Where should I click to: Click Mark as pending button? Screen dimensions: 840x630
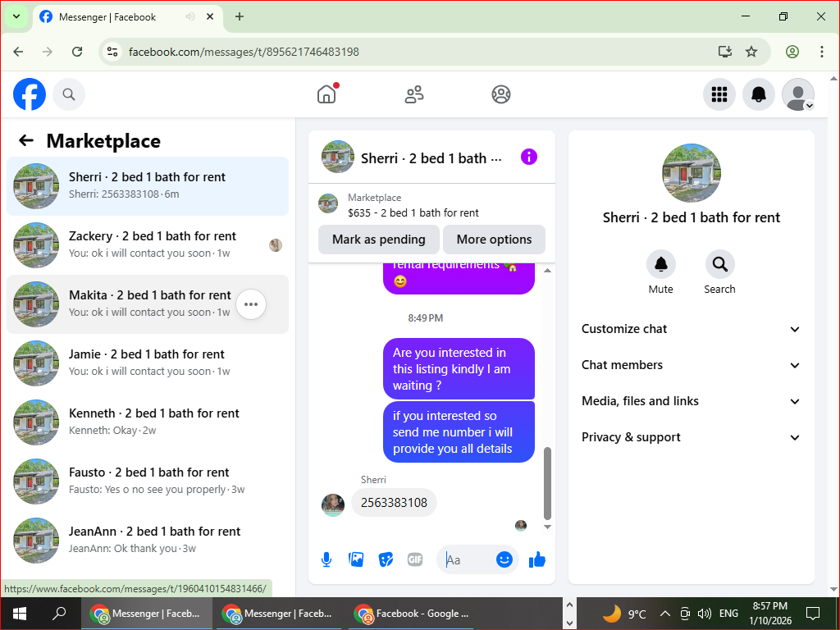[x=379, y=240]
